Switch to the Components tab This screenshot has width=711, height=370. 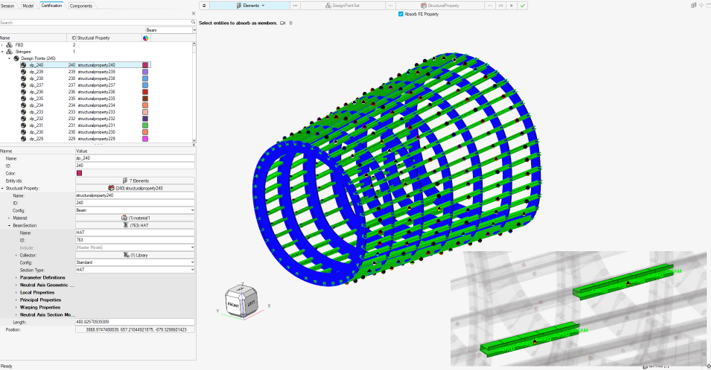click(81, 6)
